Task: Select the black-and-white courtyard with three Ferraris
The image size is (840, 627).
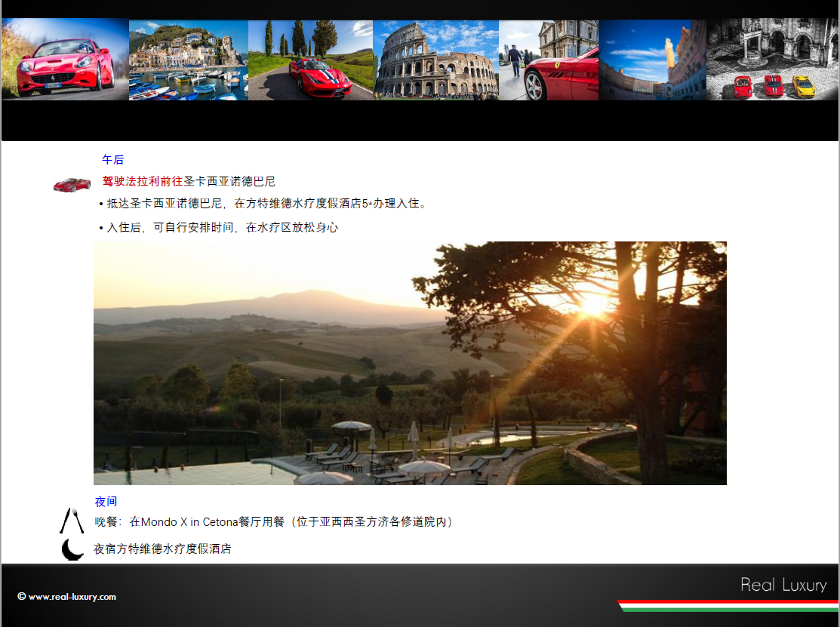Action: click(773, 60)
